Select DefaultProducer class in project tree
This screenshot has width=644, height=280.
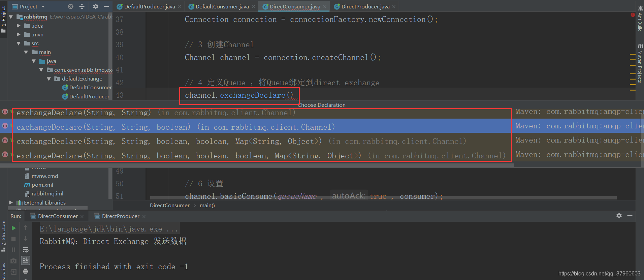(x=86, y=96)
